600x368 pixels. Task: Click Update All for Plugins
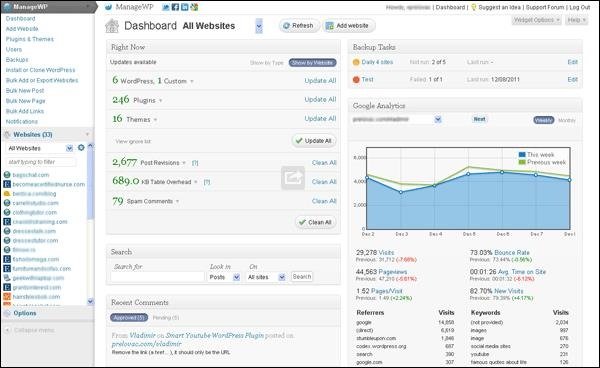tap(320, 99)
